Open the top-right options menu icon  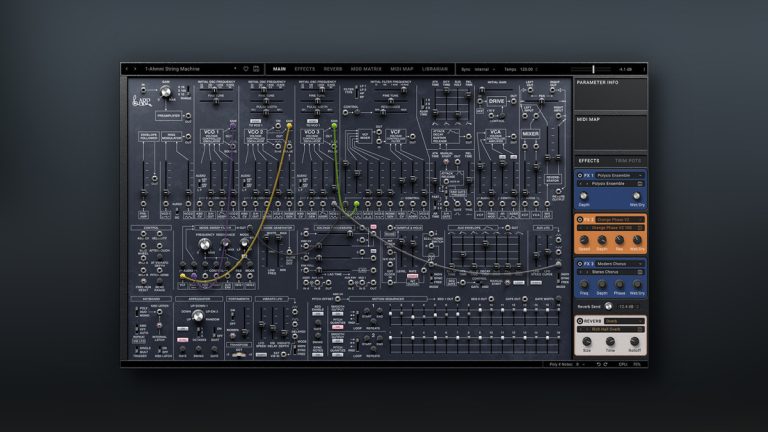tap(644, 70)
